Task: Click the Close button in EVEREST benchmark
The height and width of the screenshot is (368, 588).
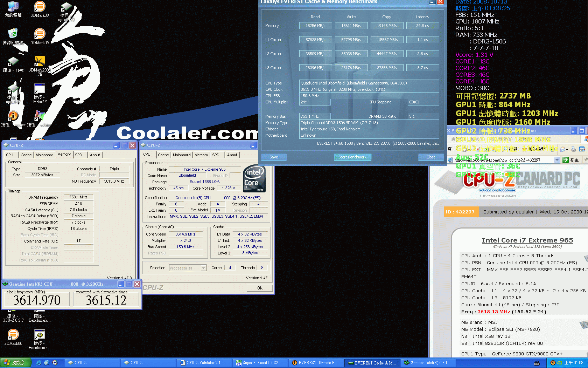Action: point(431,157)
